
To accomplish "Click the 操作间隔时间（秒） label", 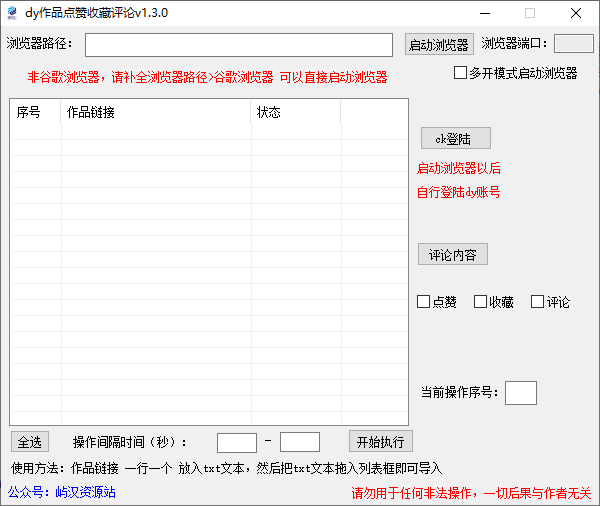I will (x=130, y=442).
